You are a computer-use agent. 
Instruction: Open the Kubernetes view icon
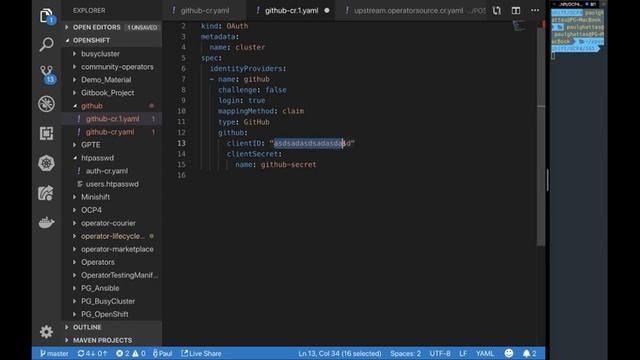(x=46, y=163)
